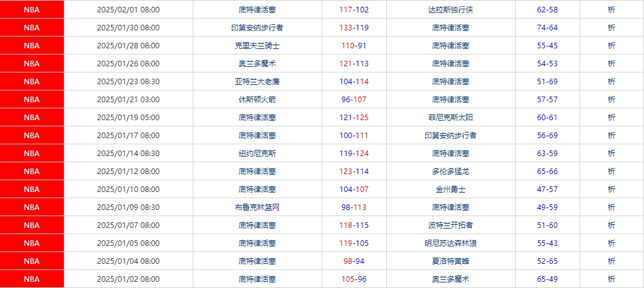Viewport: 644px width, 288px height.
Task: Open analysis 析 link for 2025/01/23 game
Action: pyautogui.click(x=612, y=82)
